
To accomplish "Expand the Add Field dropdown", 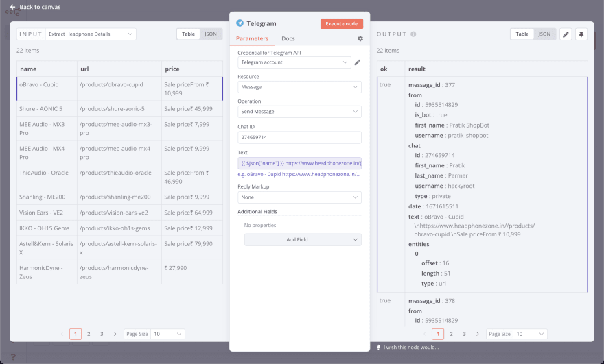I will click(303, 240).
